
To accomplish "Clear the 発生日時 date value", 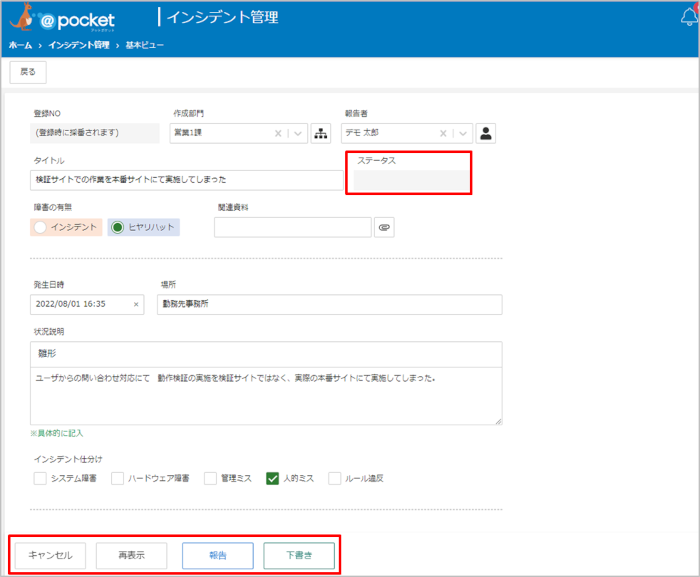I will click(136, 304).
